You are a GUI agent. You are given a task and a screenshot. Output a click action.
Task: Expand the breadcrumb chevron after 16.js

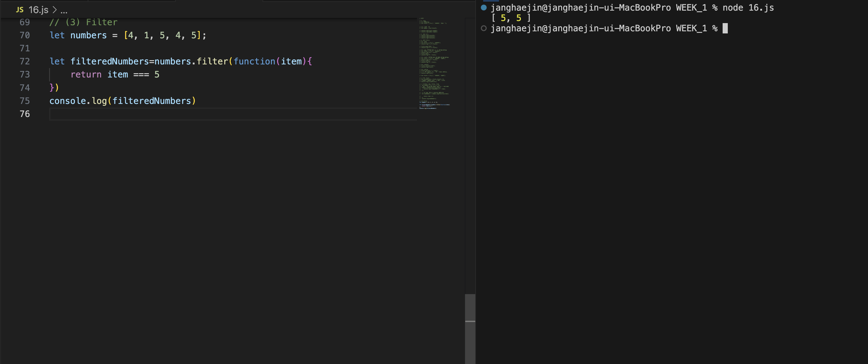point(55,10)
